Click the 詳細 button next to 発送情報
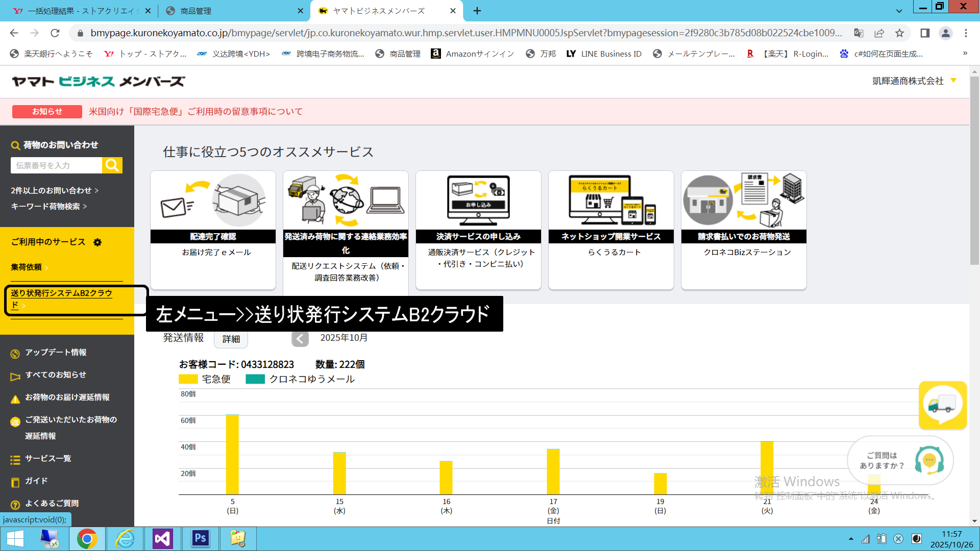Image resolution: width=980 pixels, height=551 pixels. (231, 339)
